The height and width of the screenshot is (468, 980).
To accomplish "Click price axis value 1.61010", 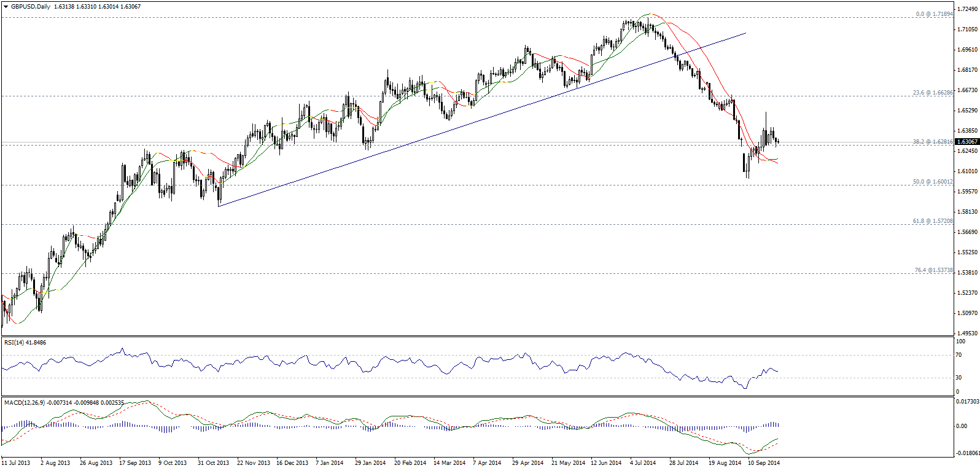I will (x=967, y=171).
